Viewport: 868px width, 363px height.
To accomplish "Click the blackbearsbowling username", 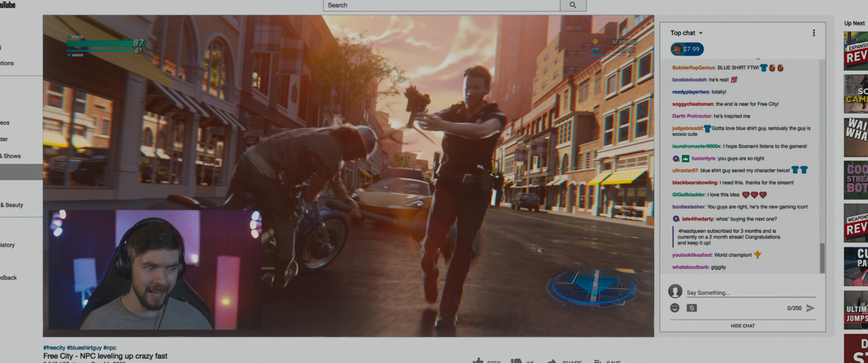I will [695, 183].
